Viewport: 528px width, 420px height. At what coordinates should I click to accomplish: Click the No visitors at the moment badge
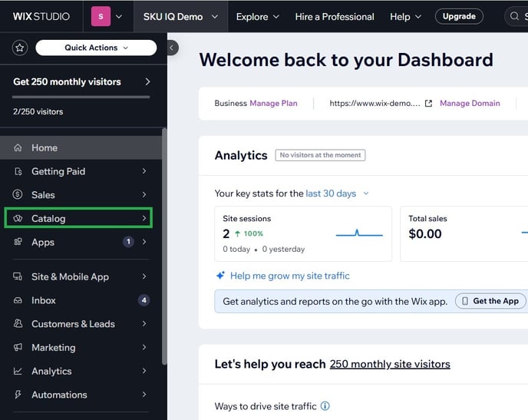point(320,155)
